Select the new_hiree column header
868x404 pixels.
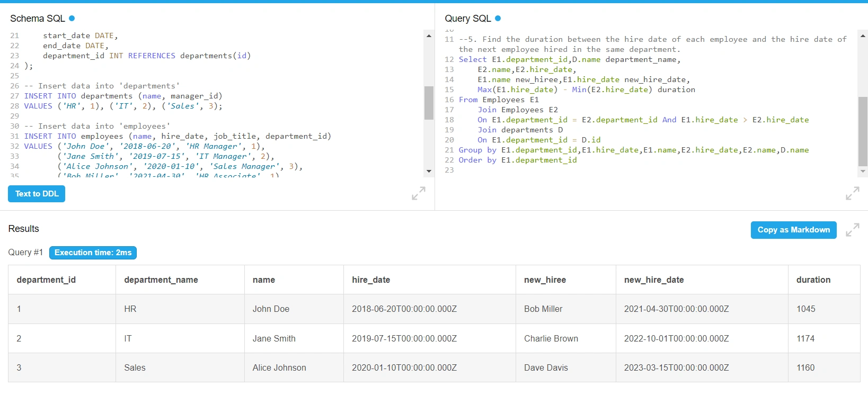545,280
